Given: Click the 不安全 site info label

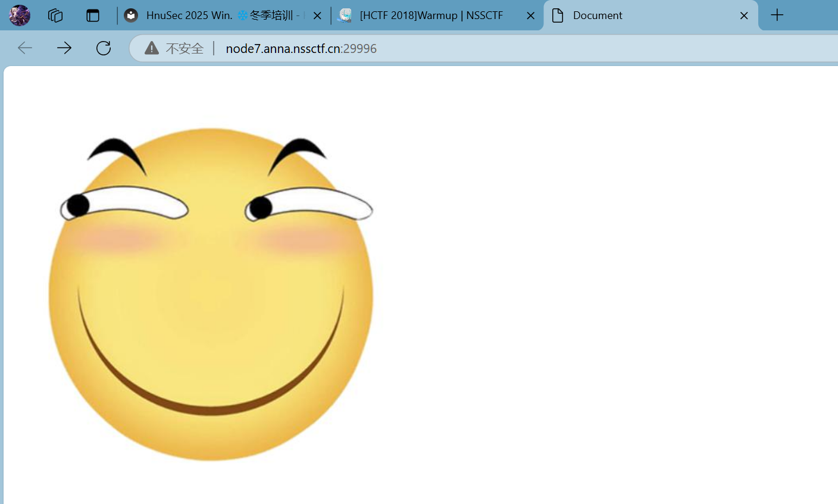Looking at the screenshot, I should [x=185, y=48].
